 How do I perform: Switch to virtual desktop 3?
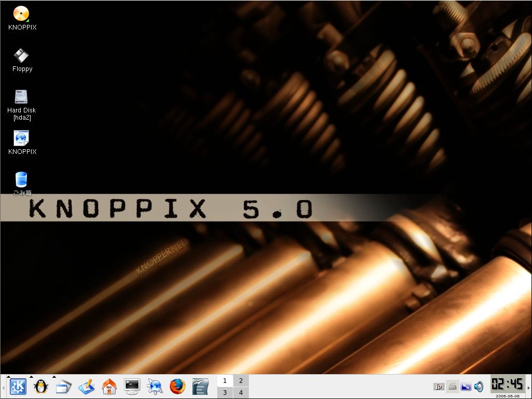click(225, 393)
